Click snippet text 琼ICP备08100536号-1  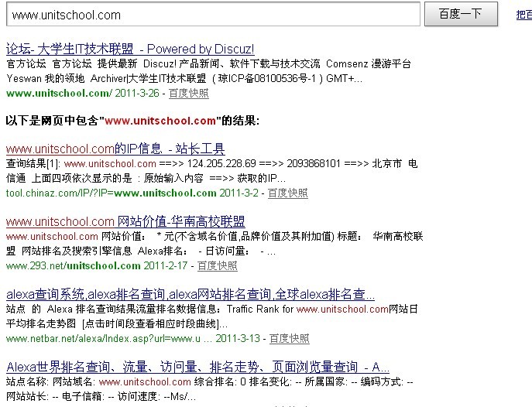(x=267, y=79)
